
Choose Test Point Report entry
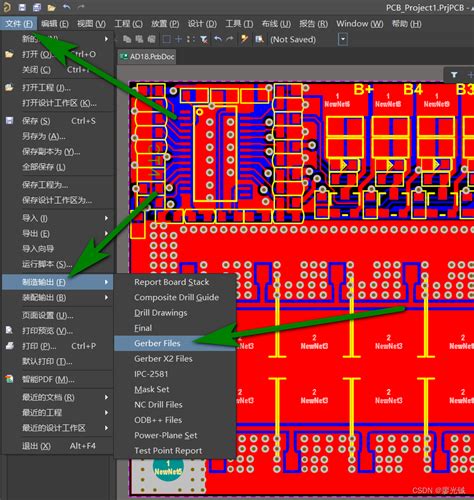tap(175, 451)
